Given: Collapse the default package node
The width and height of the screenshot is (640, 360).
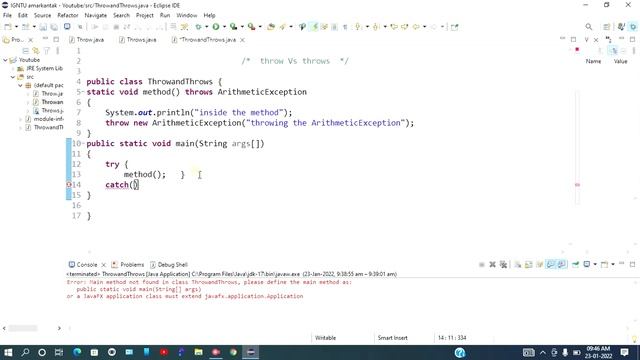Looking at the screenshot, I should click(20, 85).
